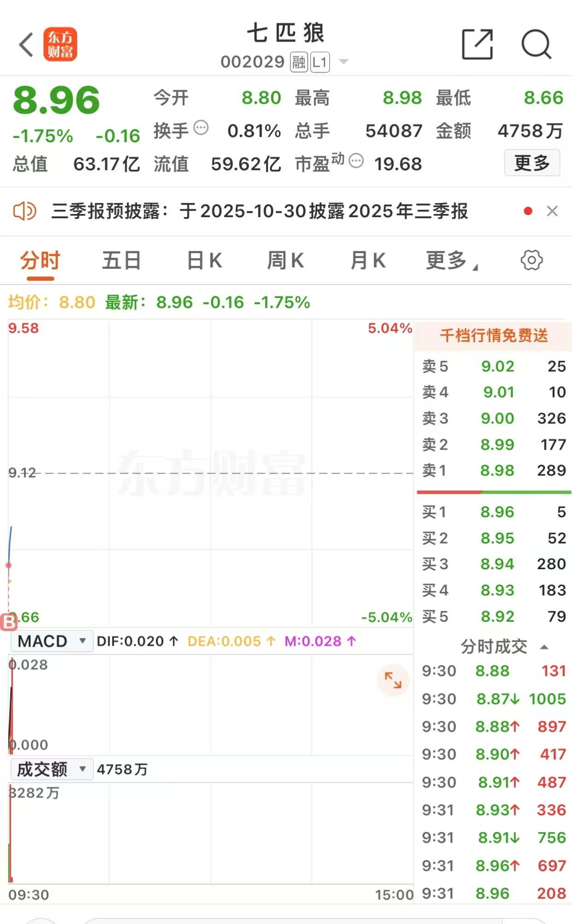Tap the announcement speaker icon

(24, 211)
